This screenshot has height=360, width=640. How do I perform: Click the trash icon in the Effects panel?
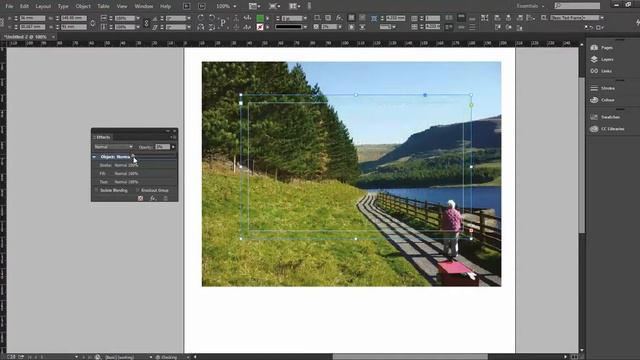tap(166, 198)
